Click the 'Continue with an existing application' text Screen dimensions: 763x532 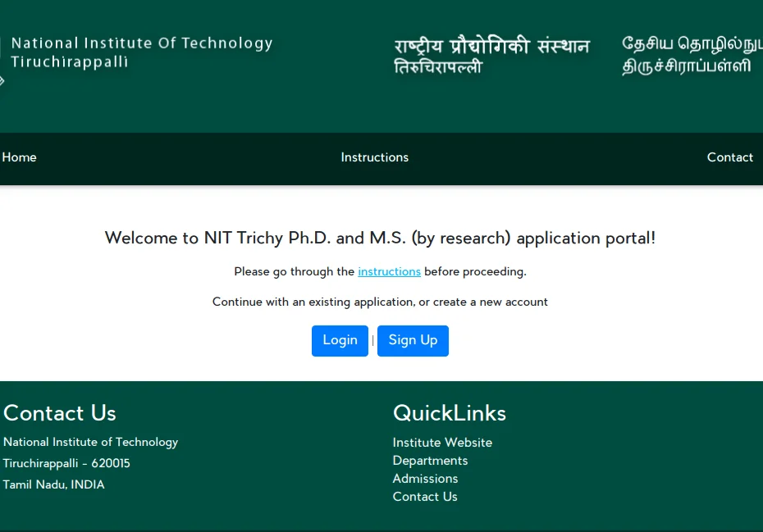(380, 302)
